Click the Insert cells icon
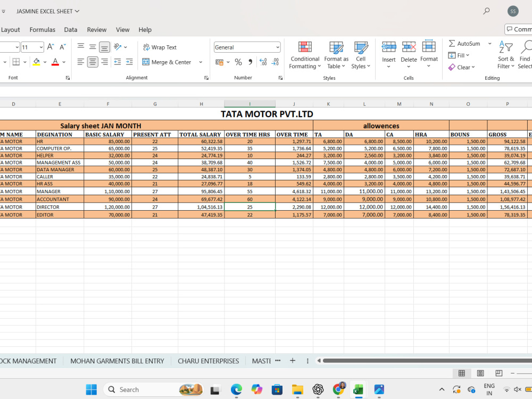Screen dimensions: 532x399 (x=388, y=46)
